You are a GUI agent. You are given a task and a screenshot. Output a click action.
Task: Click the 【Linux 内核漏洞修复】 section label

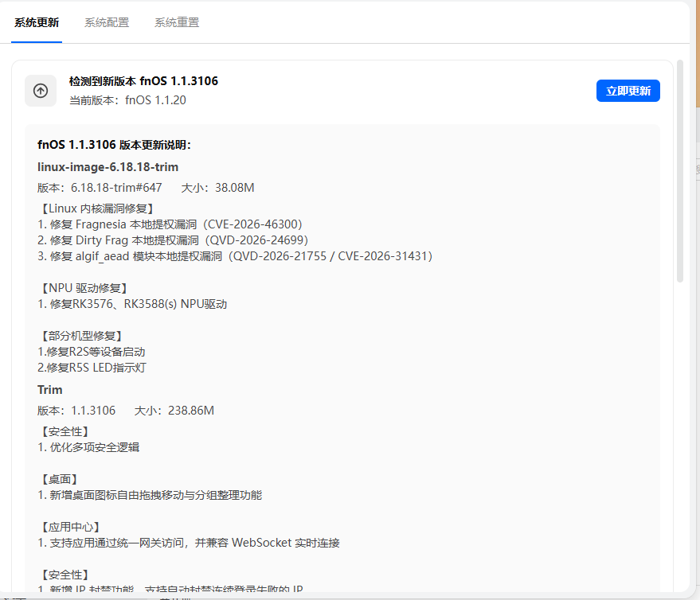pyautogui.click(x=97, y=208)
